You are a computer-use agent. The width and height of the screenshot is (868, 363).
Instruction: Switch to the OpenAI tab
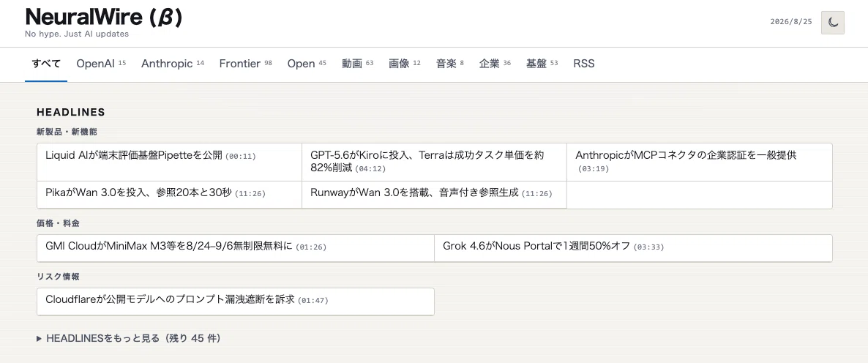101,64
